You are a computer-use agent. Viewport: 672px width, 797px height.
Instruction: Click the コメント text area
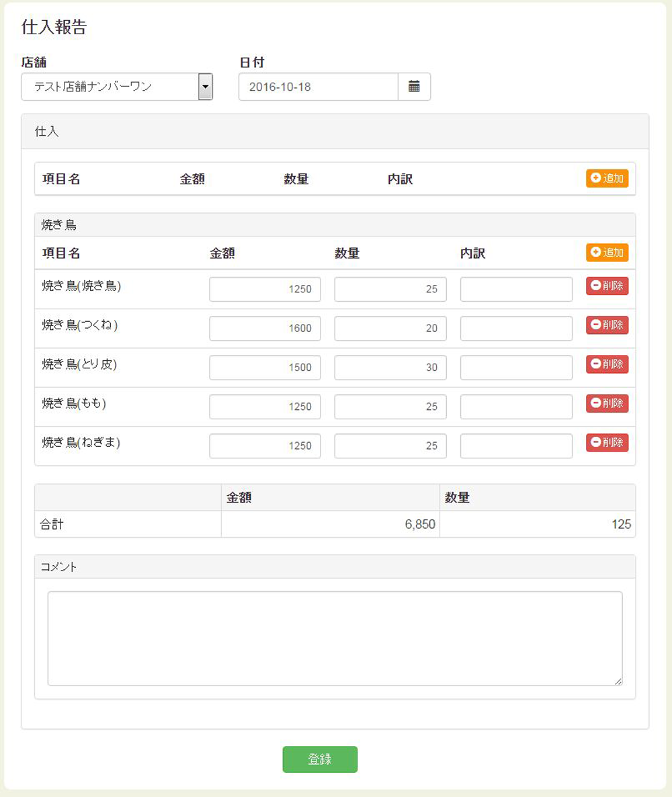[x=335, y=638]
